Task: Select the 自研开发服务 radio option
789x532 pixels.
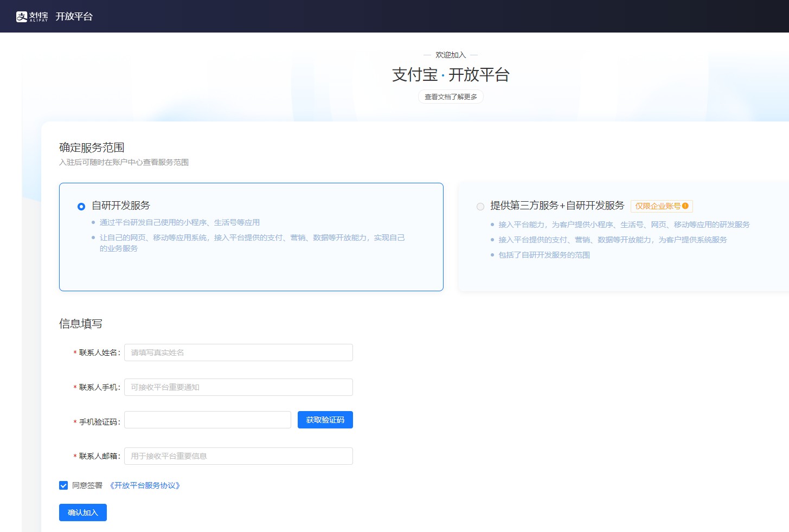Action: pos(81,207)
